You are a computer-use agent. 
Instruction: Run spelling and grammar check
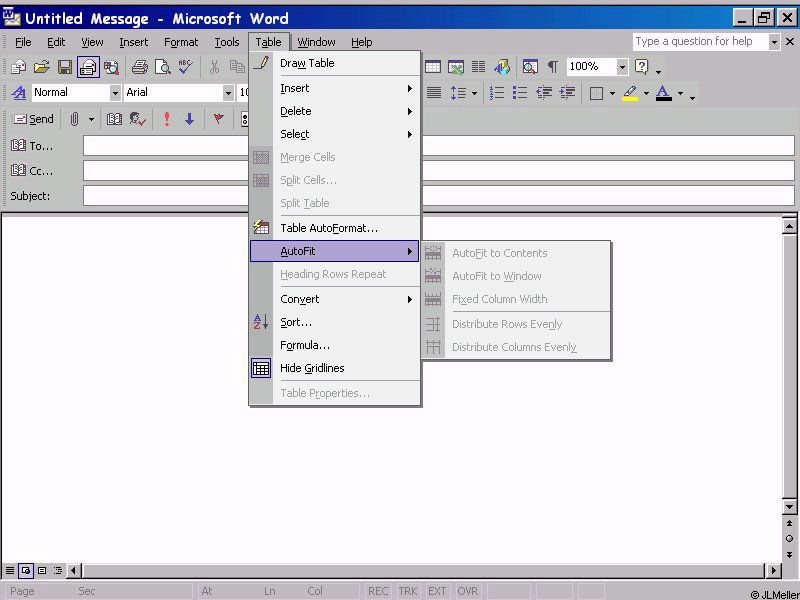pyautogui.click(x=186, y=67)
